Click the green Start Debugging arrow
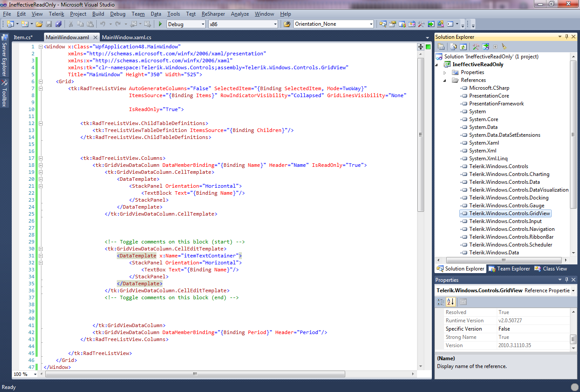This screenshot has width=580, height=392. [160, 24]
